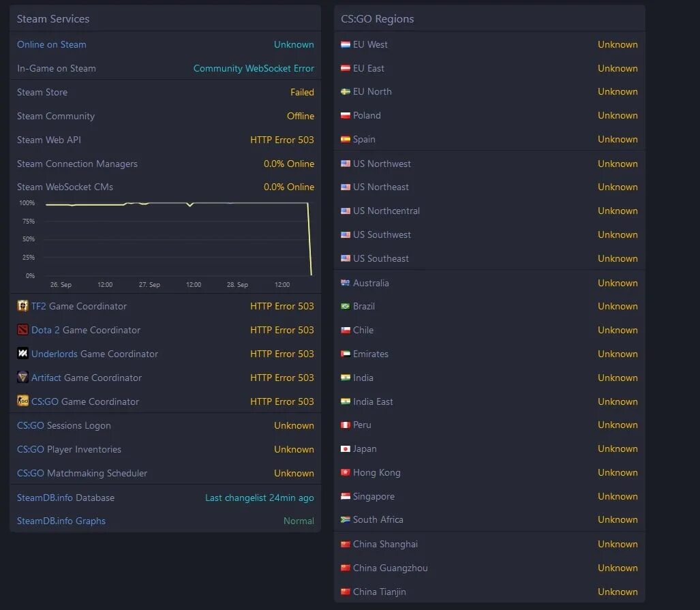Click the EU West flag icon

click(x=345, y=44)
